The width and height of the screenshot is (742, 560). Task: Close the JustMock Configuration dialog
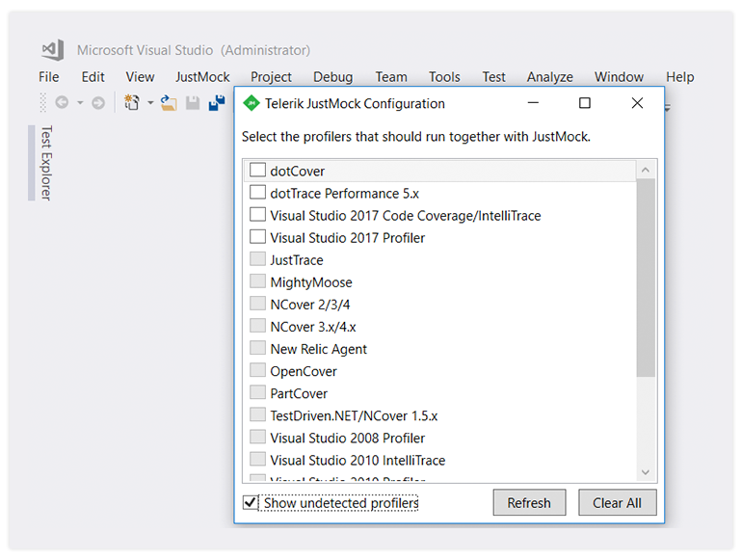(x=637, y=103)
